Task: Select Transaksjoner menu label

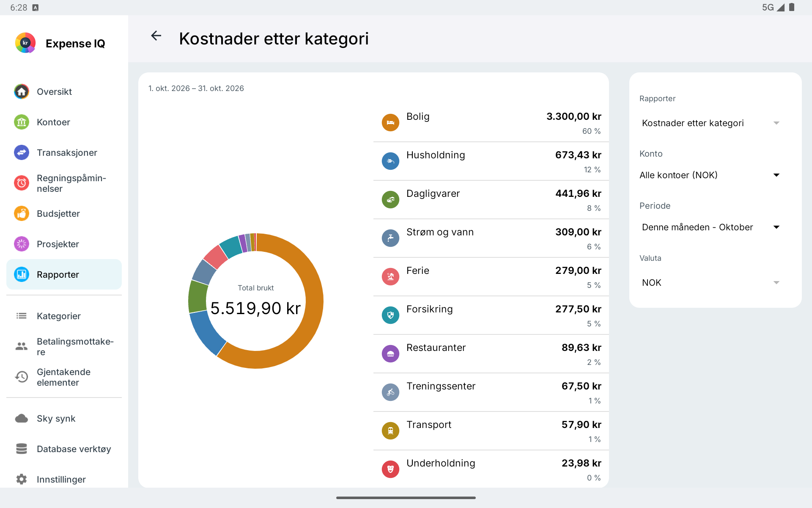Action: (67, 152)
